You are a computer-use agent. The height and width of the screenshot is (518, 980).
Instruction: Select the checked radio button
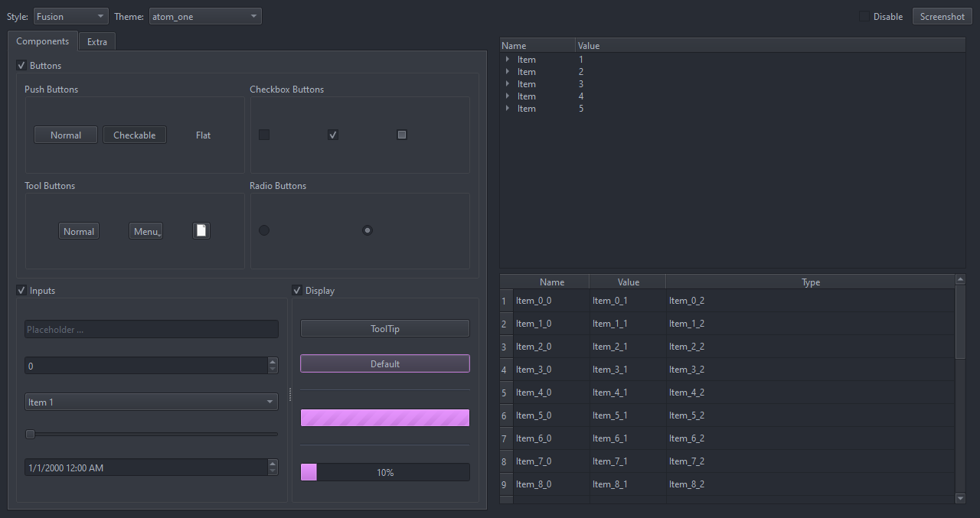pos(367,230)
